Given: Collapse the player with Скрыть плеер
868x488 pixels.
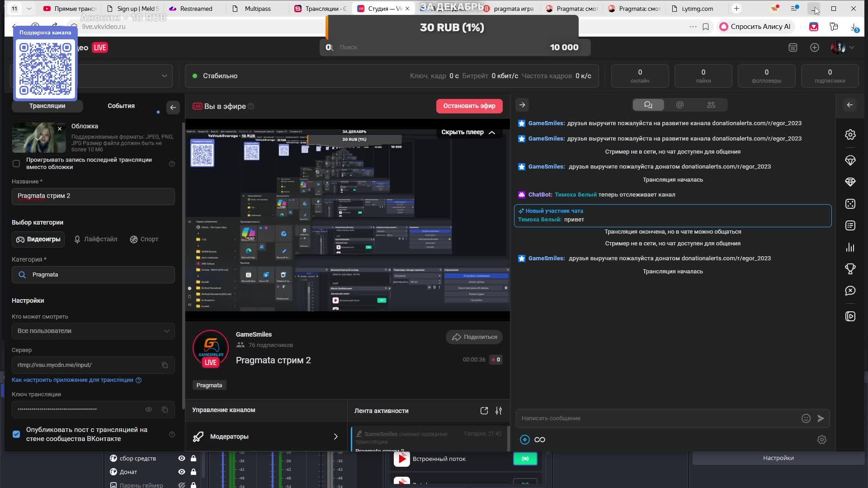Looking at the screenshot, I should tap(468, 132).
